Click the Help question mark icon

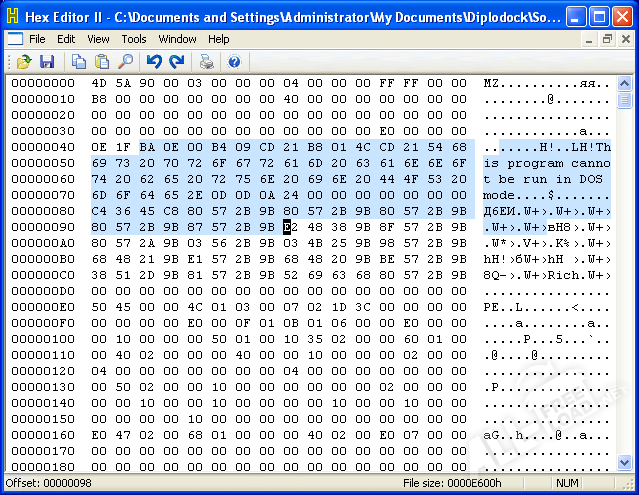click(x=234, y=62)
